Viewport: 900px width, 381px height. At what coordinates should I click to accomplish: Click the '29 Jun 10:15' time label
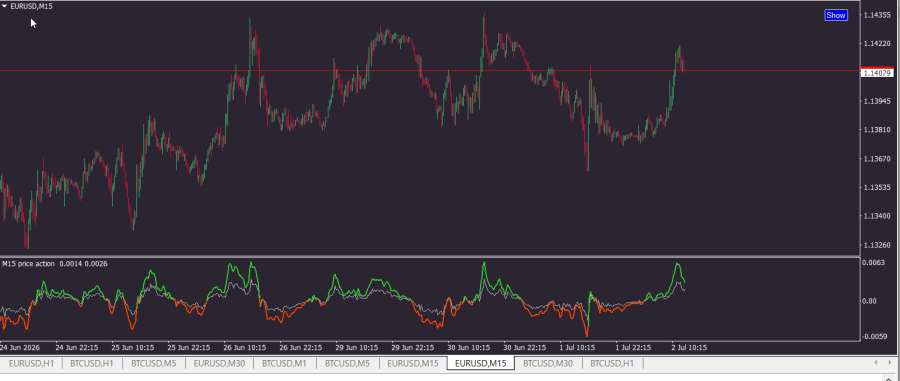click(x=357, y=348)
